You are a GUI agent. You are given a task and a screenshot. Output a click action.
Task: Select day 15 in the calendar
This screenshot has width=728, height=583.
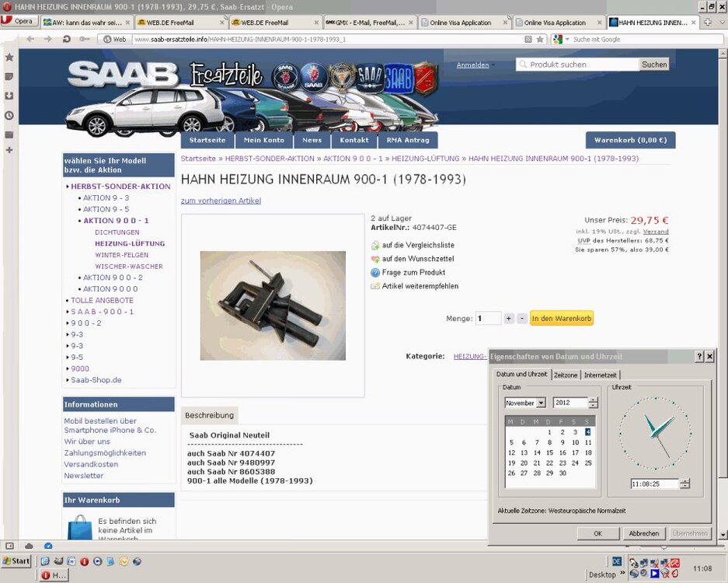[x=550, y=452]
